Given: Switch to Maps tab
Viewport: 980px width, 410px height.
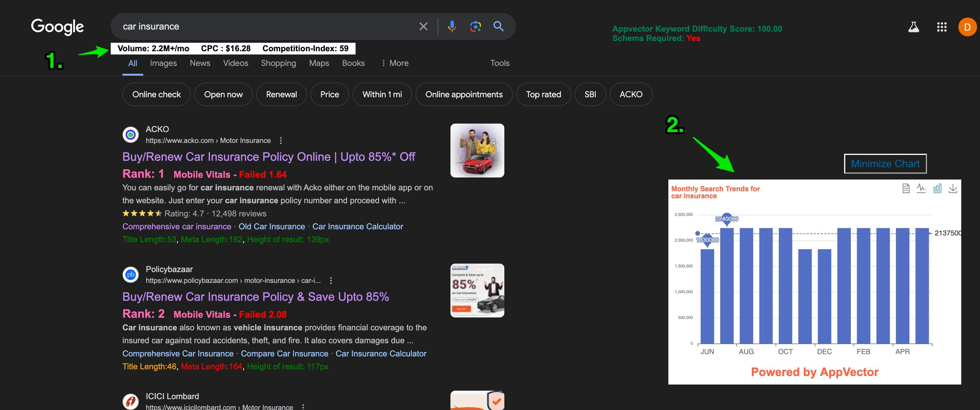Looking at the screenshot, I should click(x=319, y=63).
